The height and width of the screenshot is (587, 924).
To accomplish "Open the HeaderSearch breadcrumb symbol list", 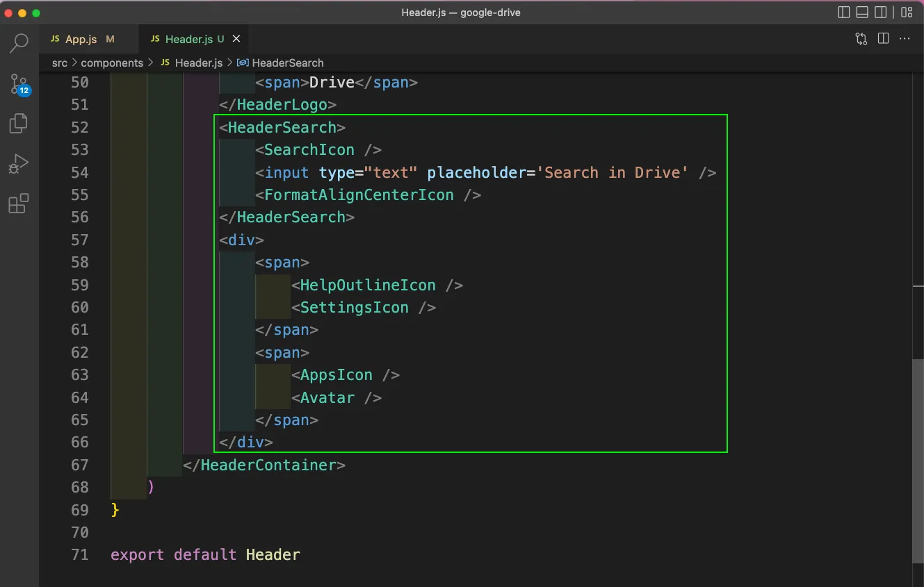I will 287,63.
